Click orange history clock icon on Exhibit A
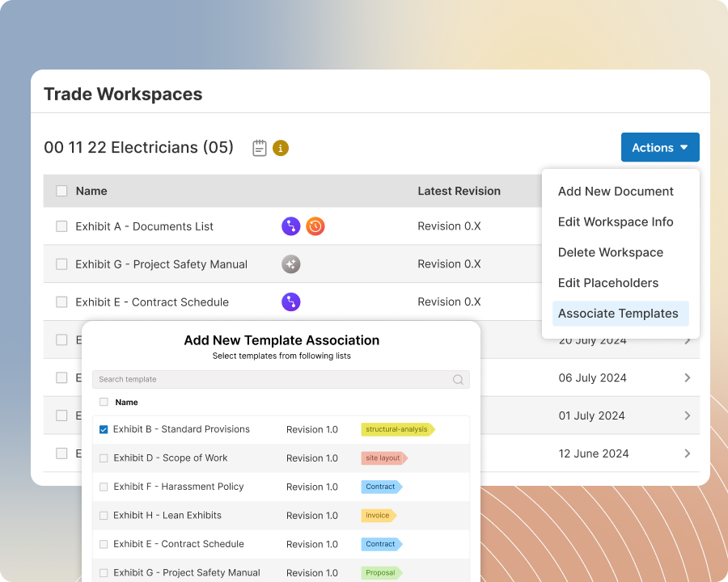 [x=315, y=226]
